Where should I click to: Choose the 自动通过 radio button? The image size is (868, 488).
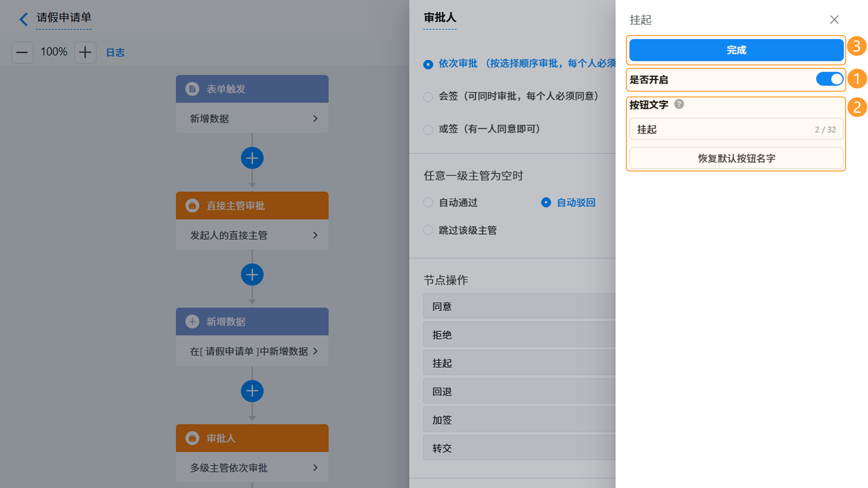pos(428,202)
